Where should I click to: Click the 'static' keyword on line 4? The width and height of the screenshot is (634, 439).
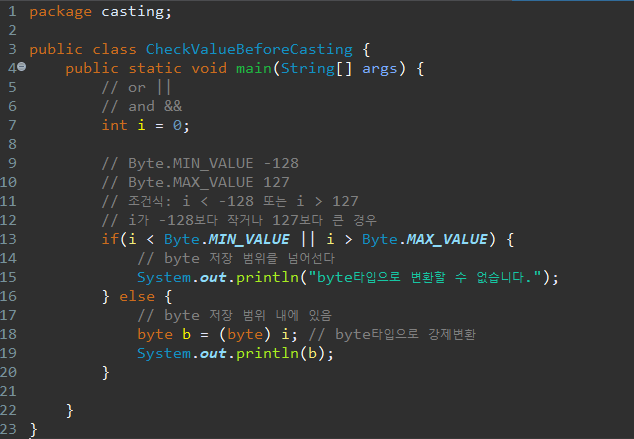[155, 68]
